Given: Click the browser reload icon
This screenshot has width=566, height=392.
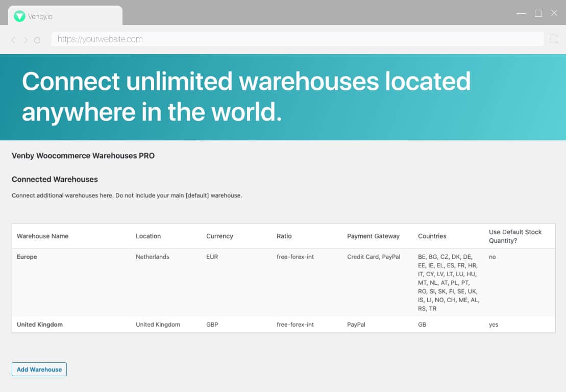Looking at the screenshot, I should click(37, 40).
